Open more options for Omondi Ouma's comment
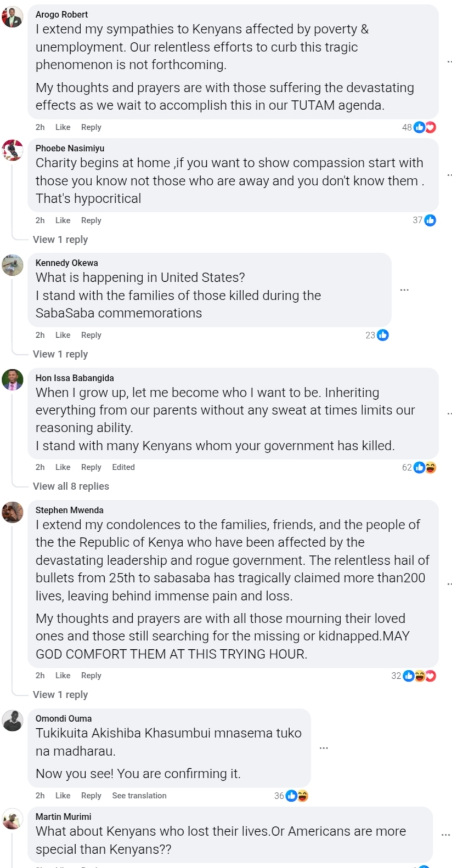 [324, 748]
